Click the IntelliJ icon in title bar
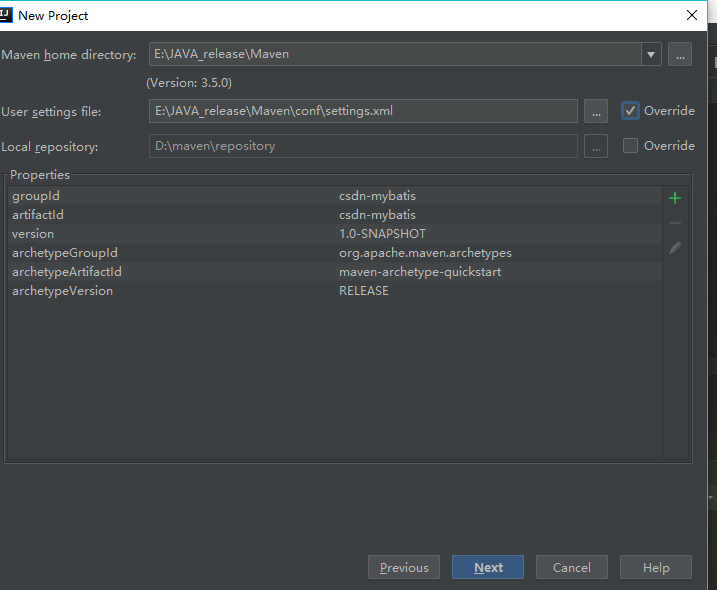The width and height of the screenshot is (717, 590). (5, 15)
